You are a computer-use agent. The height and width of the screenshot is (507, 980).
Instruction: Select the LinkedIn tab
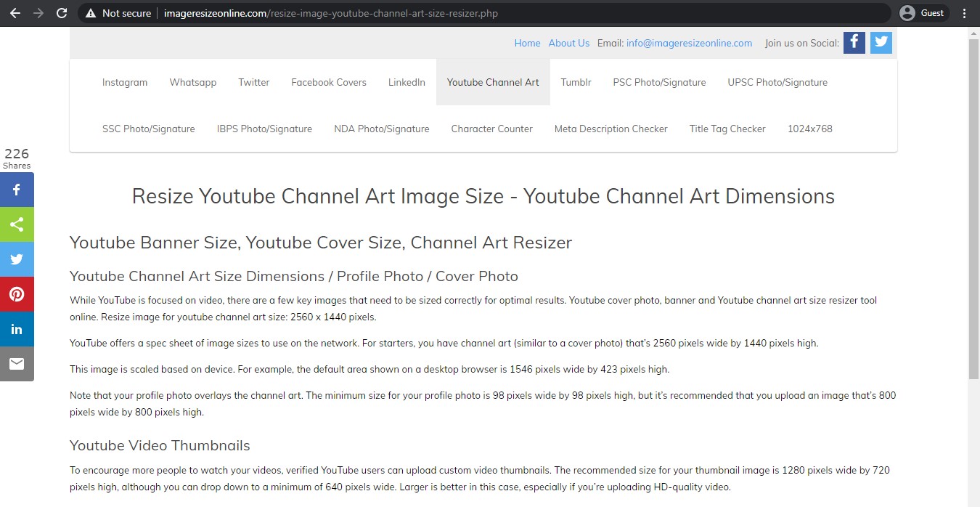pyautogui.click(x=407, y=82)
